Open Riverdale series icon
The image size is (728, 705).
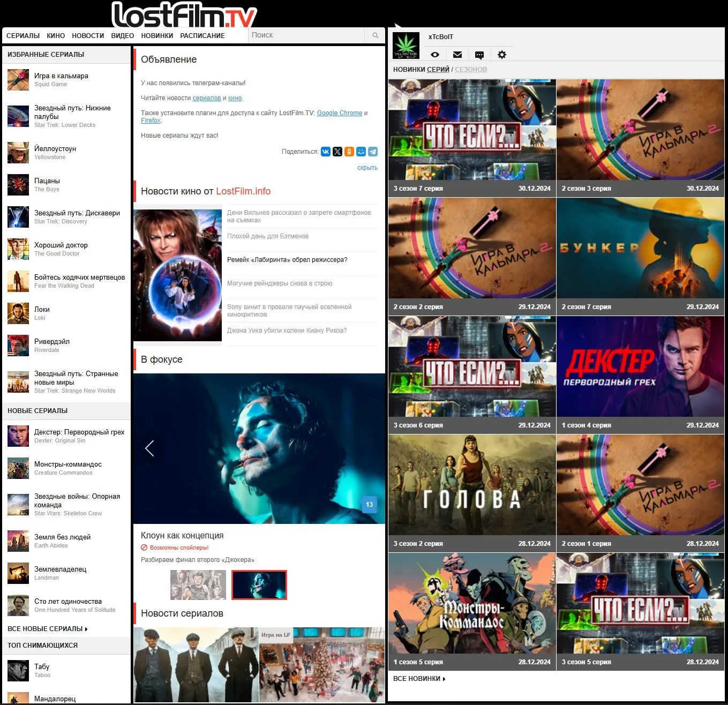coord(18,346)
